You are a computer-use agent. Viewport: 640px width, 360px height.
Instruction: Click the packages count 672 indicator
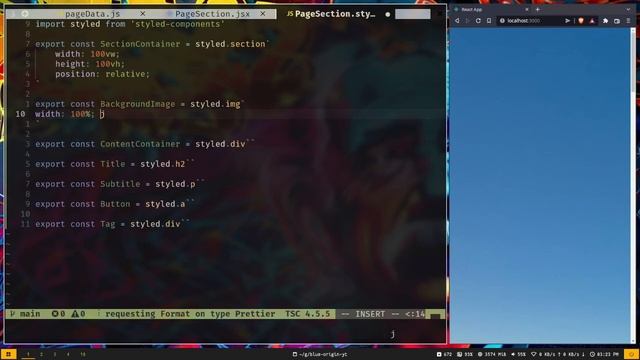444,354
